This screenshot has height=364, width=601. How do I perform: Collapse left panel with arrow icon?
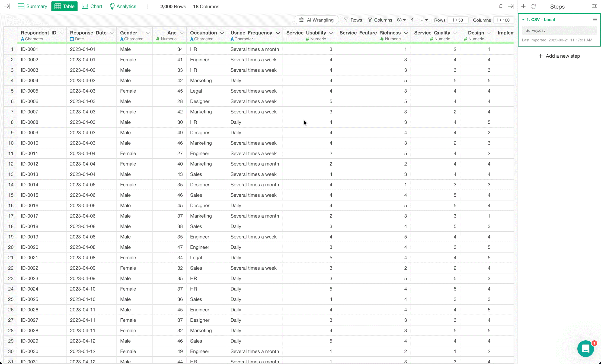(7, 6)
